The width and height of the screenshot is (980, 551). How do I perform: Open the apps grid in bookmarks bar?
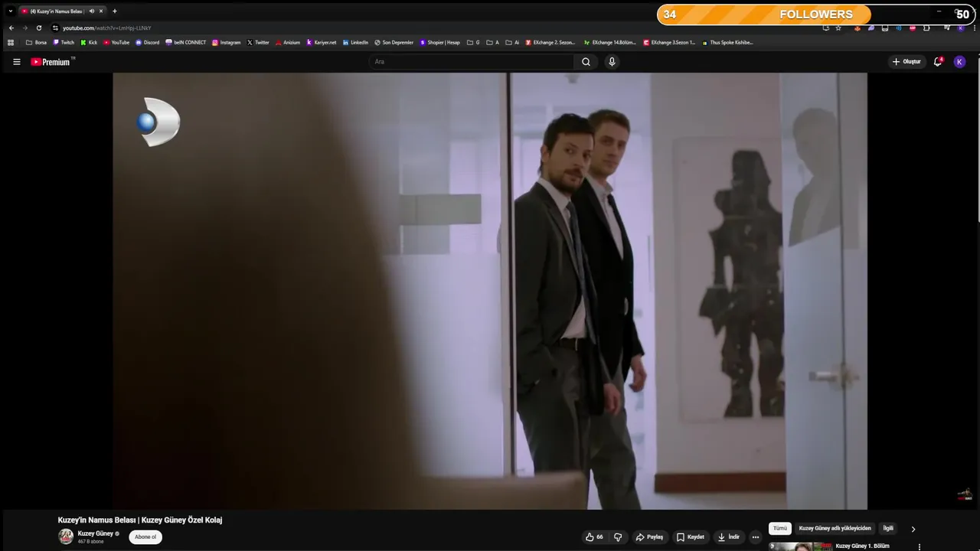click(x=11, y=43)
